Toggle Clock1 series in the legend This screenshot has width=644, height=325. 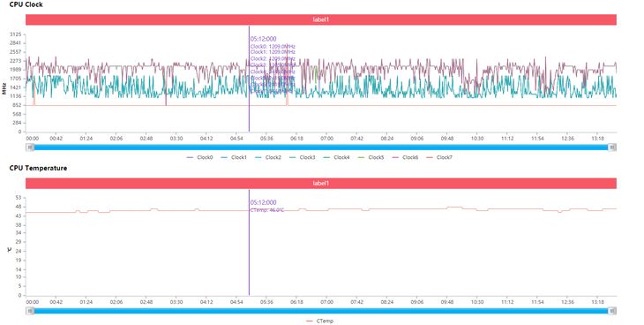click(x=234, y=157)
